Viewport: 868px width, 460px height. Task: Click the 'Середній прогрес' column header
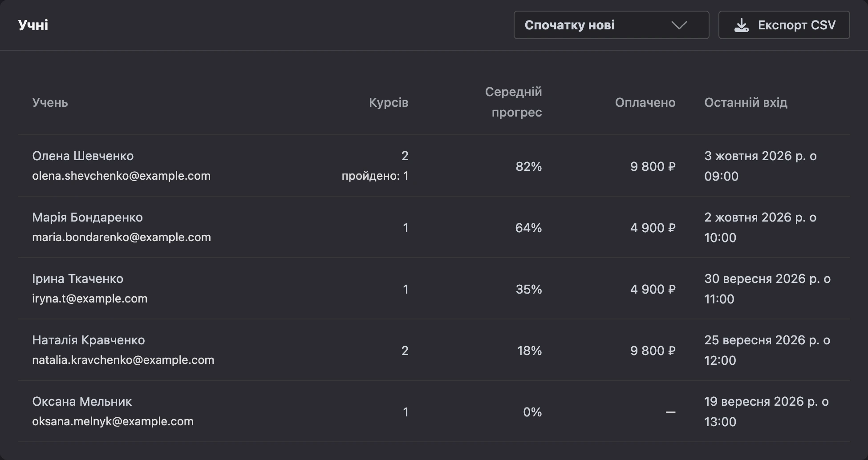point(513,102)
